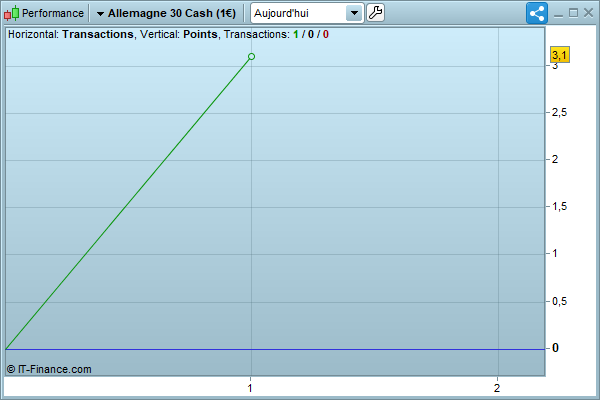This screenshot has height=400, width=600.
Task: Click the blue share icon
Action: click(x=537, y=13)
